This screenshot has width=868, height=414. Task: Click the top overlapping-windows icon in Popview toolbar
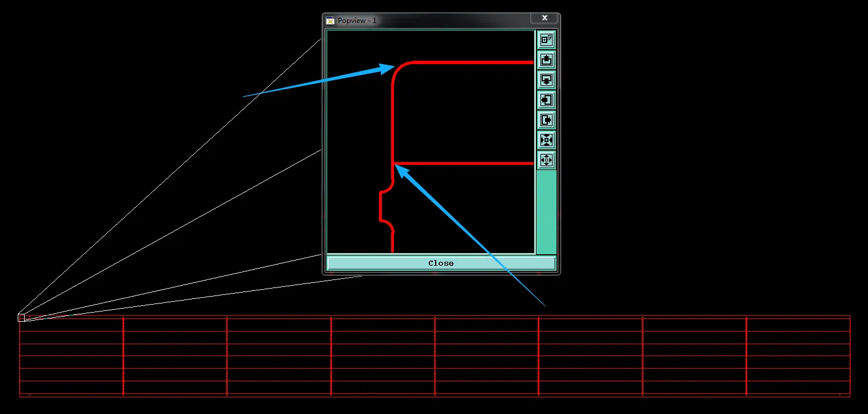pyautogui.click(x=546, y=40)
